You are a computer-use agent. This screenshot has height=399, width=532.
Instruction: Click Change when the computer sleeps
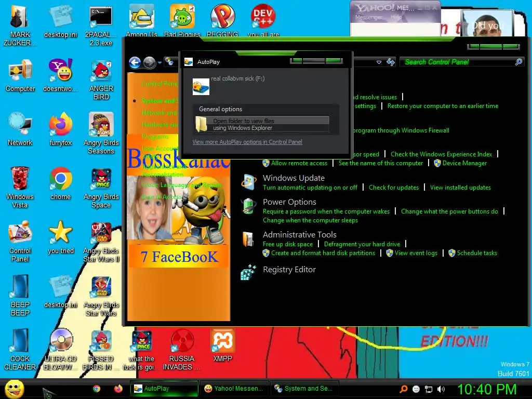click(310, 220)
